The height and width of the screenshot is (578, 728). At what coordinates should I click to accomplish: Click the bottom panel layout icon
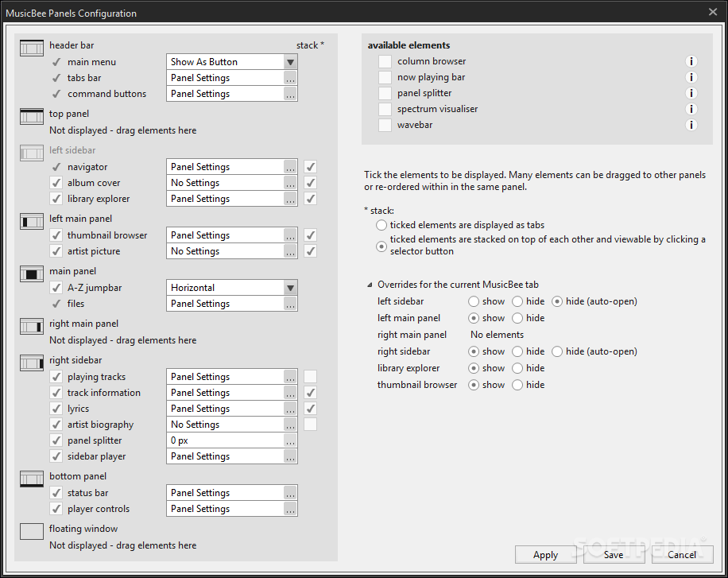click(32, 479)
